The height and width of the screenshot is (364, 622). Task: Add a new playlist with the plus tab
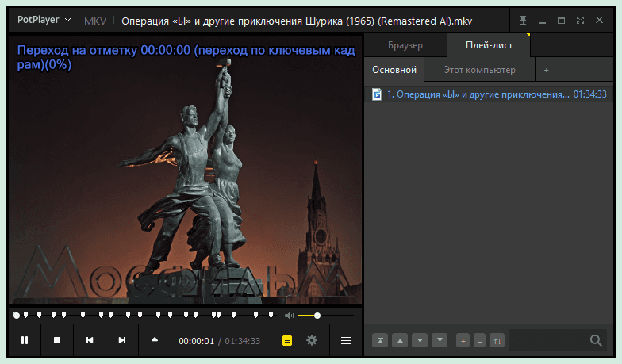pos(546,70)
